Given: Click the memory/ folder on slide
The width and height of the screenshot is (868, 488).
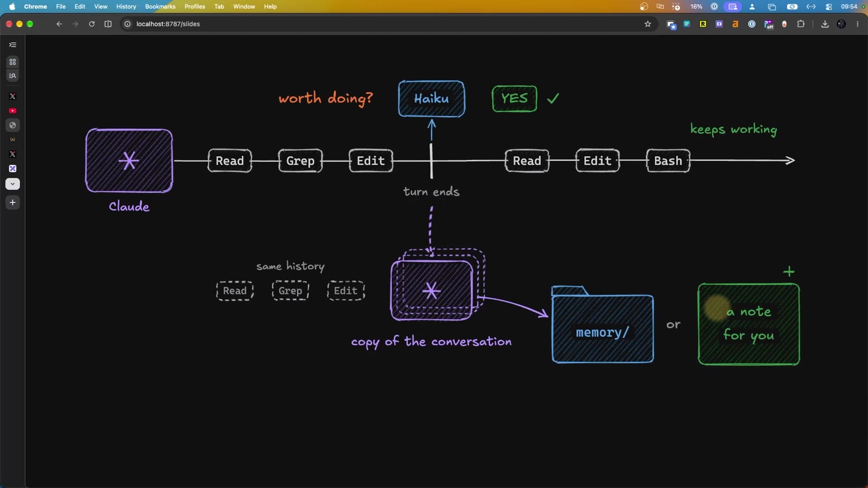Looking at the screenshot, I should coord(602,324).
